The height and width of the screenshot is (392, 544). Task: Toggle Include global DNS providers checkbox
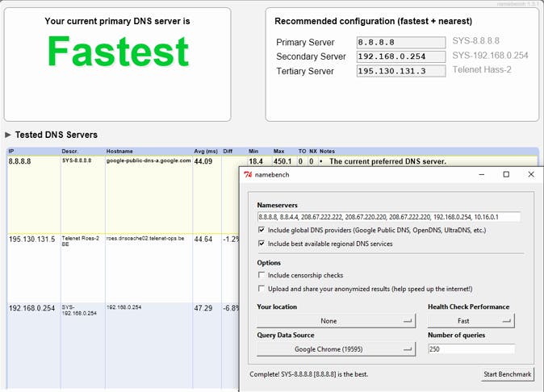(262, 230)
